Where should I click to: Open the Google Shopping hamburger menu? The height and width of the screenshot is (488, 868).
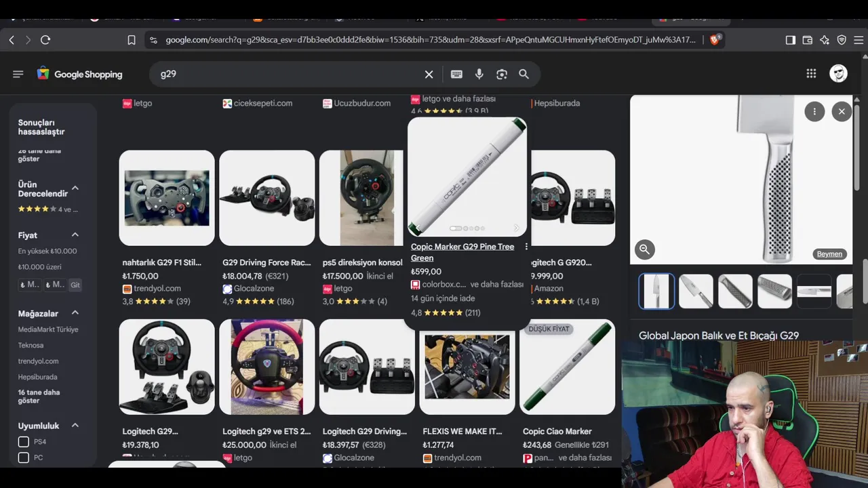(18, 74)
